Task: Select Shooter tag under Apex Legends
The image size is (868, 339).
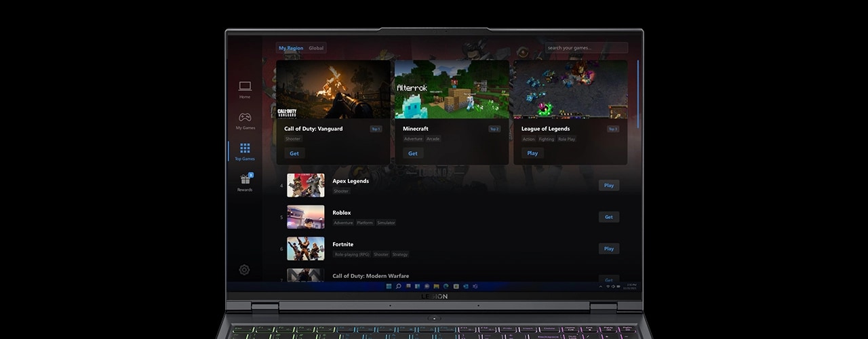Action: [341, 191]
